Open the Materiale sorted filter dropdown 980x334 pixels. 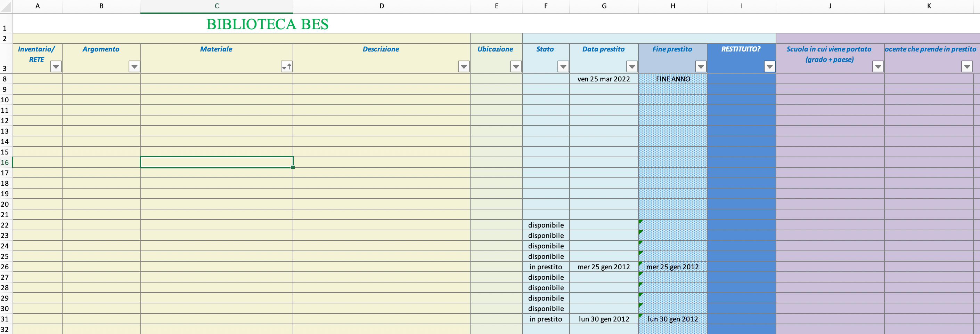[x=286, y=67]
